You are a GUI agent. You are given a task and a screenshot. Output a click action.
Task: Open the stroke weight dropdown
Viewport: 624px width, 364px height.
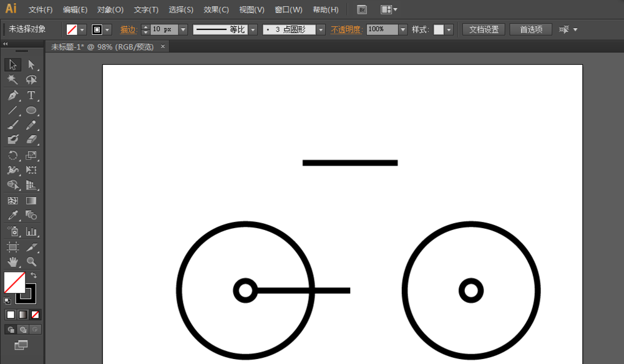click(x=182, y=29)
